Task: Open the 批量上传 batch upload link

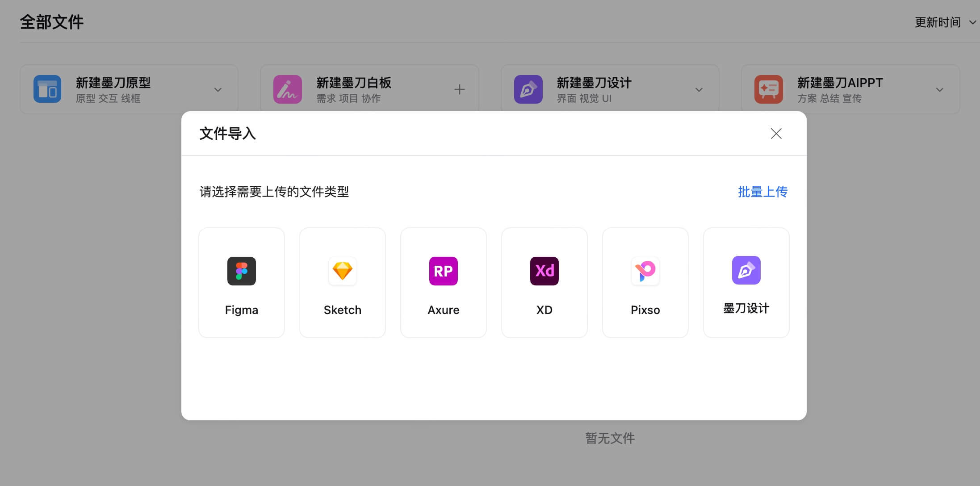Action: coord(762,192)
